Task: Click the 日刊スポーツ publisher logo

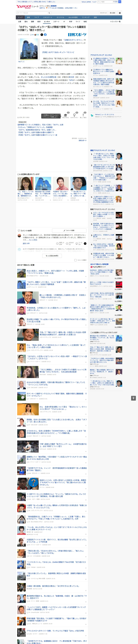Action: tap(77, 35)
